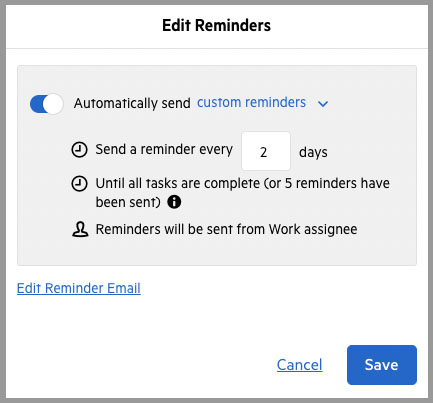Open the Edit Reminder Email link
This screenshot has width=433, height=403.
tap(79, 288)
